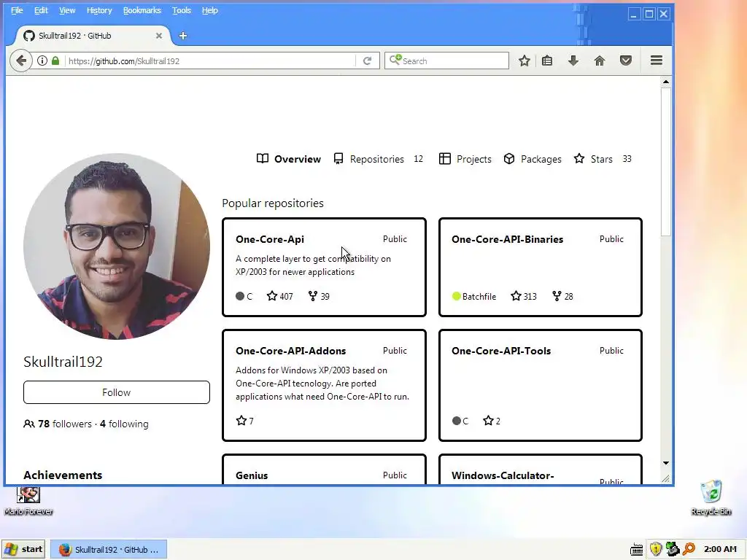This screenshot has height=560, width=747.
Task: Open site information icon in address bar
Action: [x=42, y=61]
